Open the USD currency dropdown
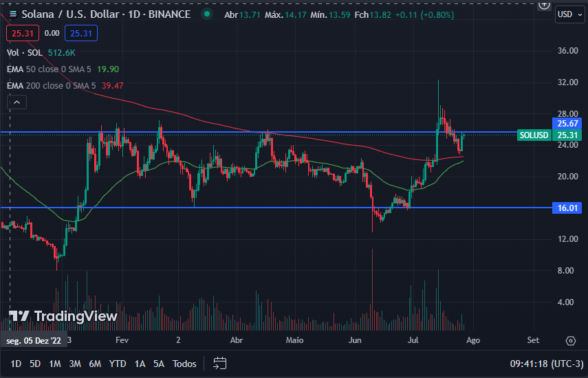The width and height of the screenshot is (588, 378). (x=569, y=14)
